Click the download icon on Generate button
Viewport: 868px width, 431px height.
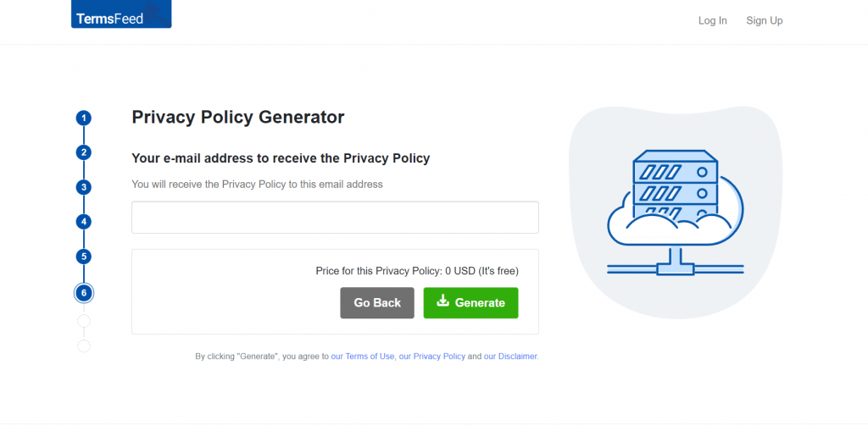442,301
